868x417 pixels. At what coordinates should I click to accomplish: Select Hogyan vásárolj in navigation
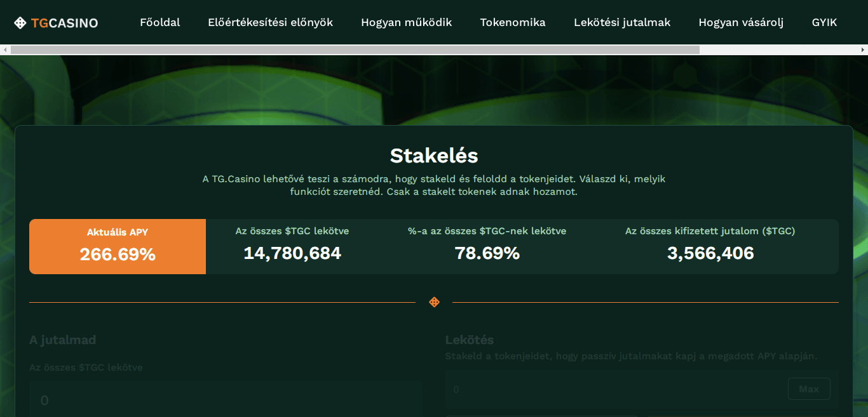tap(741, 23)
